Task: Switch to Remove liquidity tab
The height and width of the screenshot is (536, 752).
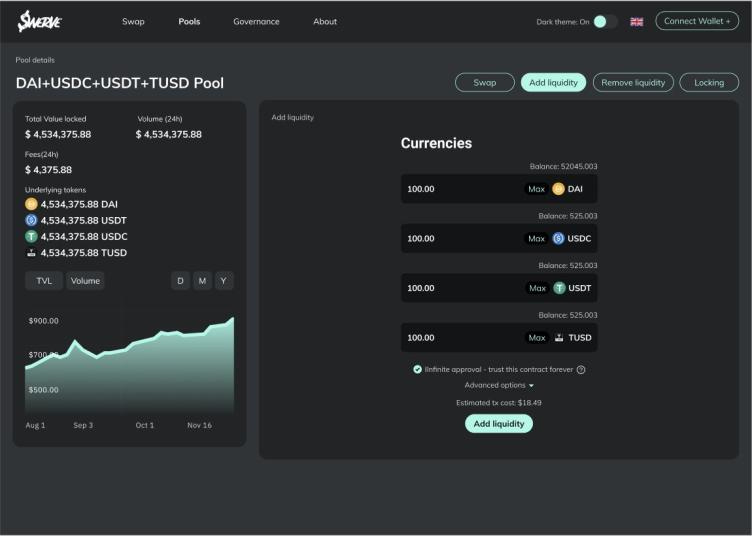Action: pos(633,82)
